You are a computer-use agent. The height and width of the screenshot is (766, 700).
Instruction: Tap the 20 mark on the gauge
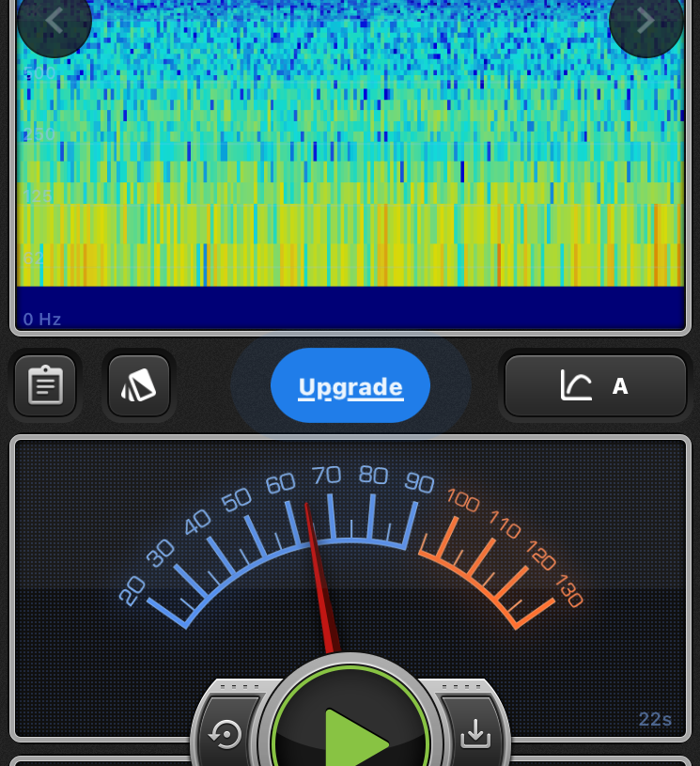[132, 590]
